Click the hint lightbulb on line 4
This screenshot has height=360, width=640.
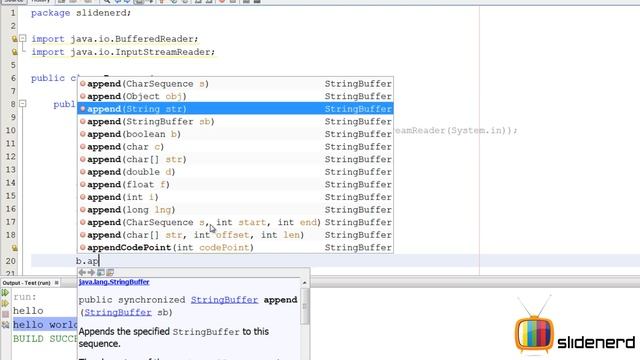(14, 52)
